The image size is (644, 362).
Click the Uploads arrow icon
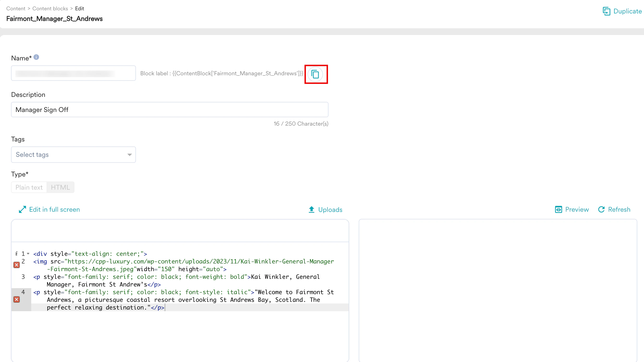pos(311,210)
